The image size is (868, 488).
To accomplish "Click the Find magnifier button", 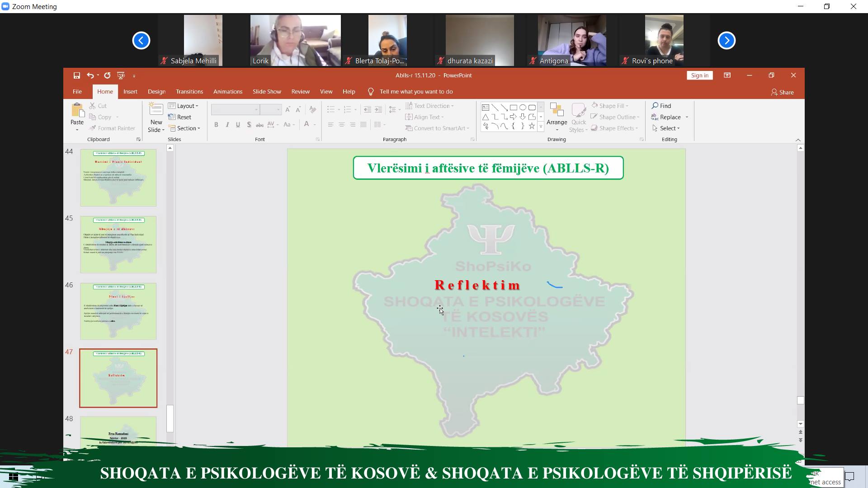I will [661, 106].
